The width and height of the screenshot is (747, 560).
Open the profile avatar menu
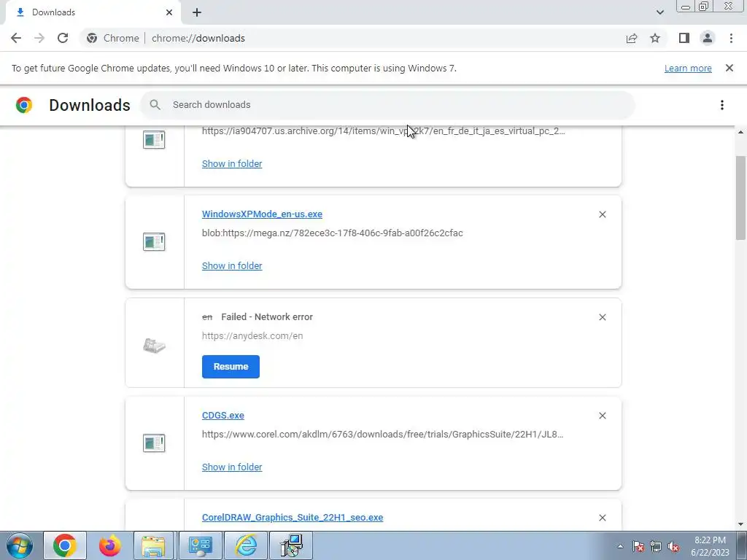(x=708, y=38)
